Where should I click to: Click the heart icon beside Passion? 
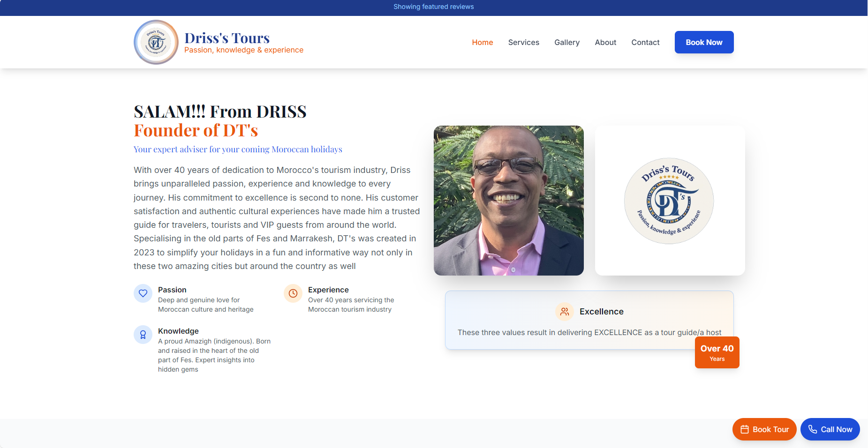click(143, 293)
